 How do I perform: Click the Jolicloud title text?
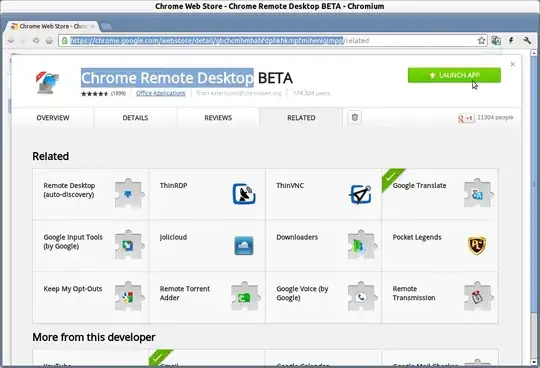[173, 237]
